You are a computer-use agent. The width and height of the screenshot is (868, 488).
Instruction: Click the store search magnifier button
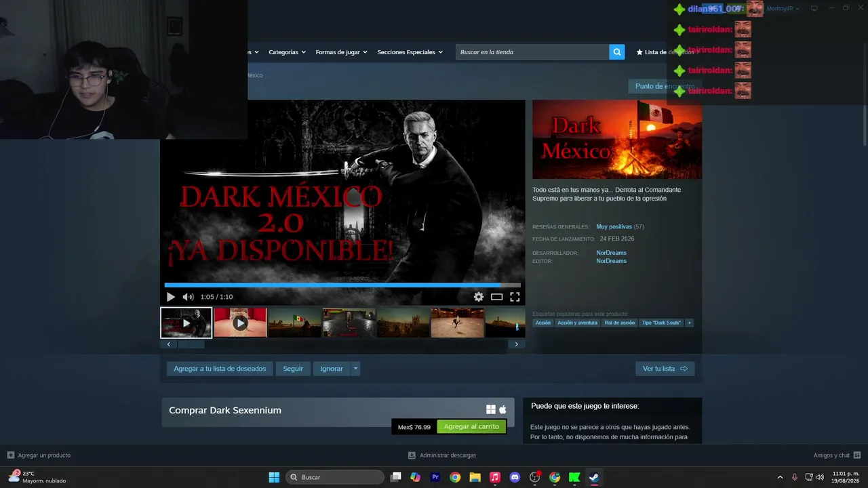click(616, 52)
